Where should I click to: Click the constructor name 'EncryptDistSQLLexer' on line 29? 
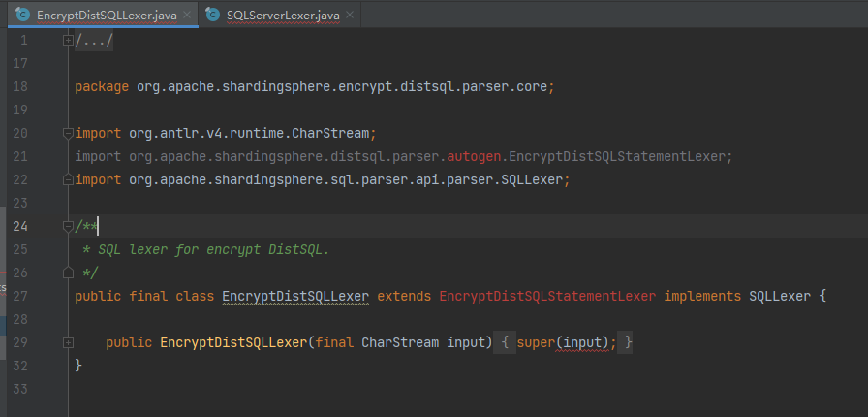(233, 342)
